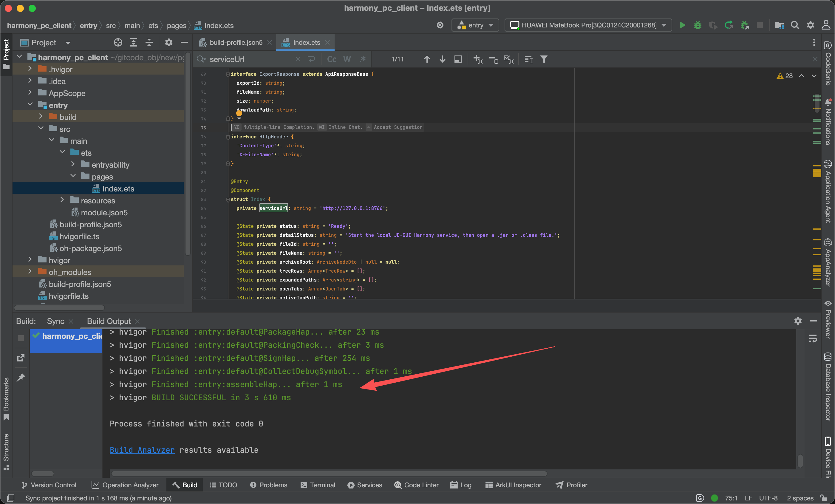
Task: Open Search Everywhere magnifier icon
Action: pos(795,25)
